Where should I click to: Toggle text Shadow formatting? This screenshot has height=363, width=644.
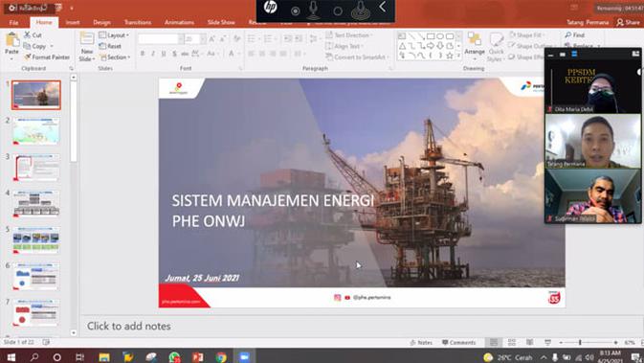tap(174, 54)
